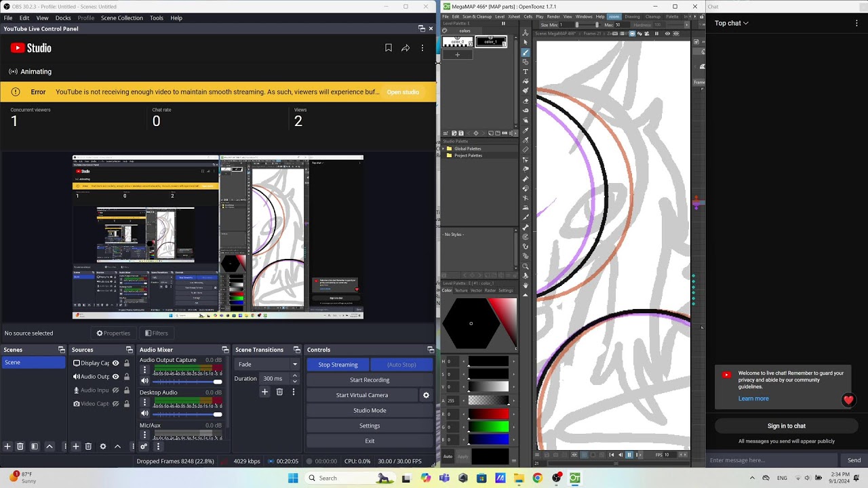Add a scene transition with plus icon
The width and height of the screenshot is (868, 488).
tap(265, 392)
